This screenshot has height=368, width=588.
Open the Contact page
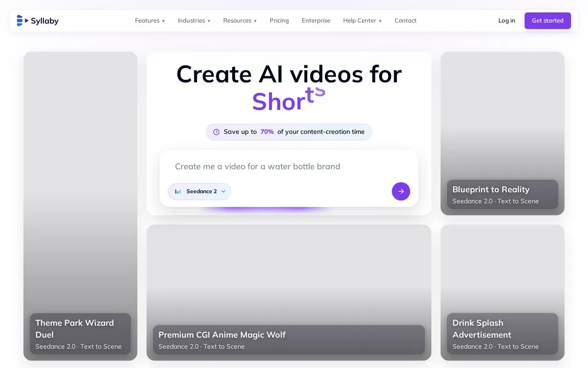pyautogui.click(x=406, y=21)
